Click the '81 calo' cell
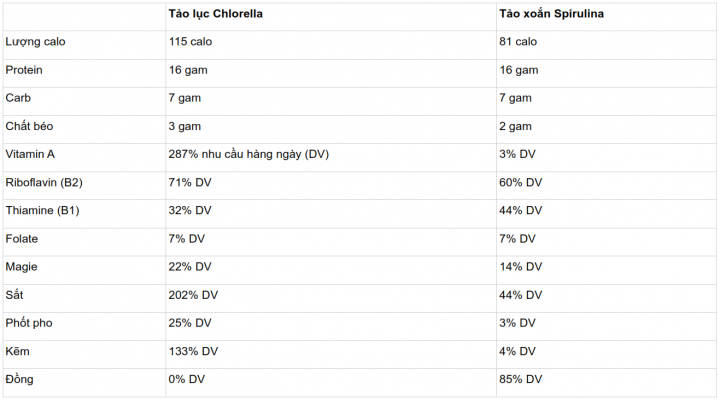Screen dimensions: 720x400 pyautogui.click(x=518, y=43)
